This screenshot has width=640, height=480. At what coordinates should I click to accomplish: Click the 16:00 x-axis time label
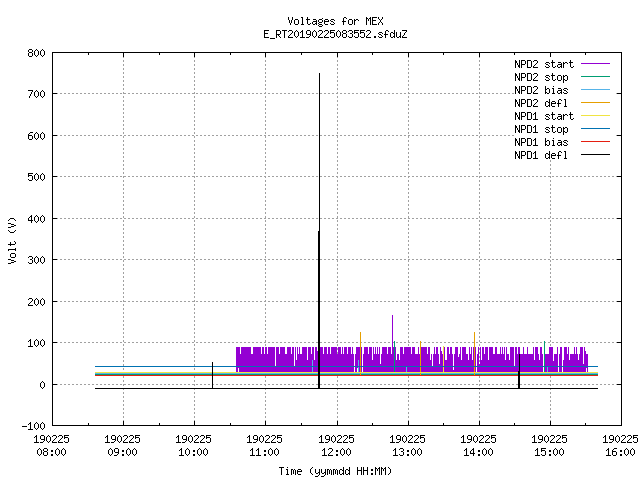click(620, 452)
